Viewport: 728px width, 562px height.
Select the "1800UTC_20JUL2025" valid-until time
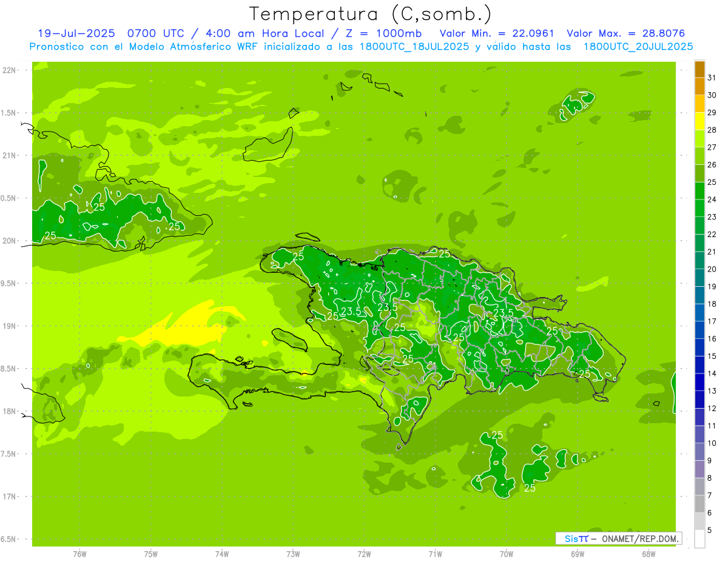(x=638, y=47)
